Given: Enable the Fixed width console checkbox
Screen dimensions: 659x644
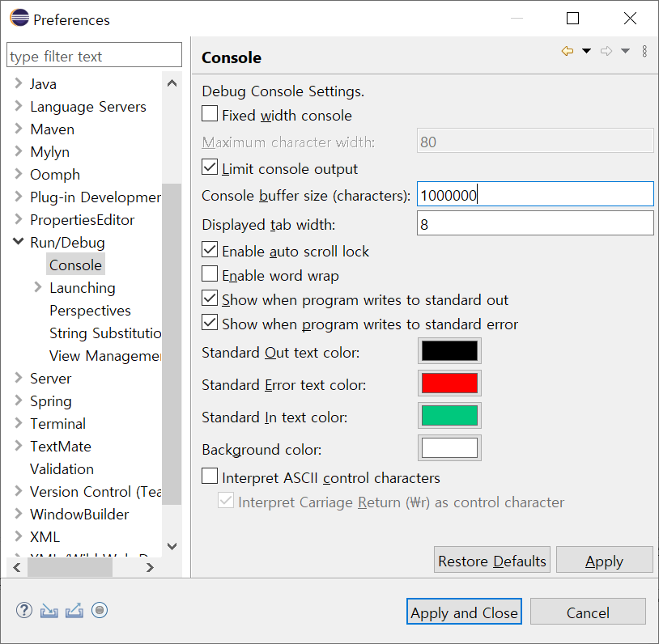Looking at the screenshot, I should [210, 114].
